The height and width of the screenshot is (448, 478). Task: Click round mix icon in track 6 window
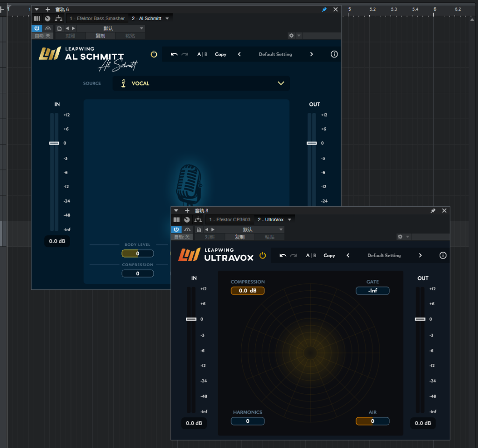click(x=48, y=19)
